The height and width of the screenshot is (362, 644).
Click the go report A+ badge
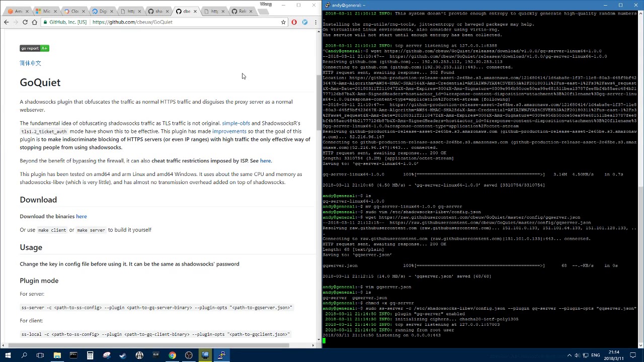tap(34, 48)
